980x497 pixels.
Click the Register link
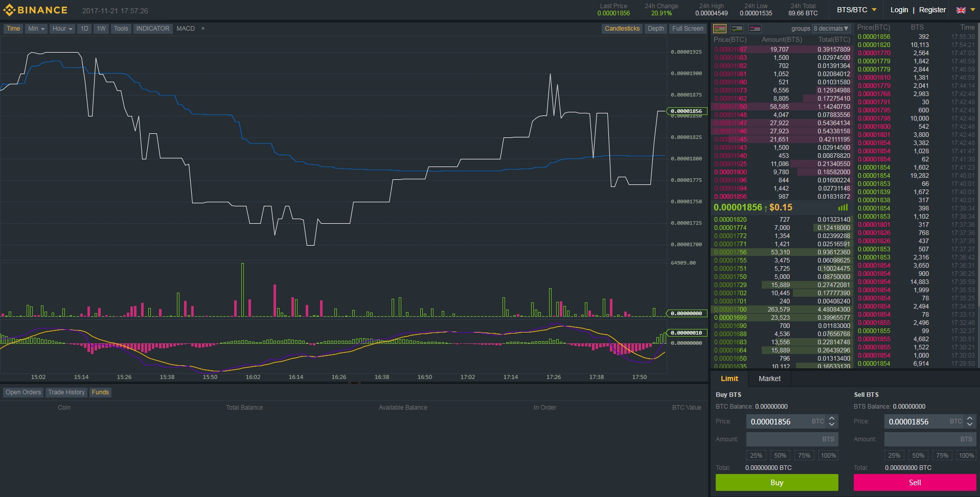point(932,10)
